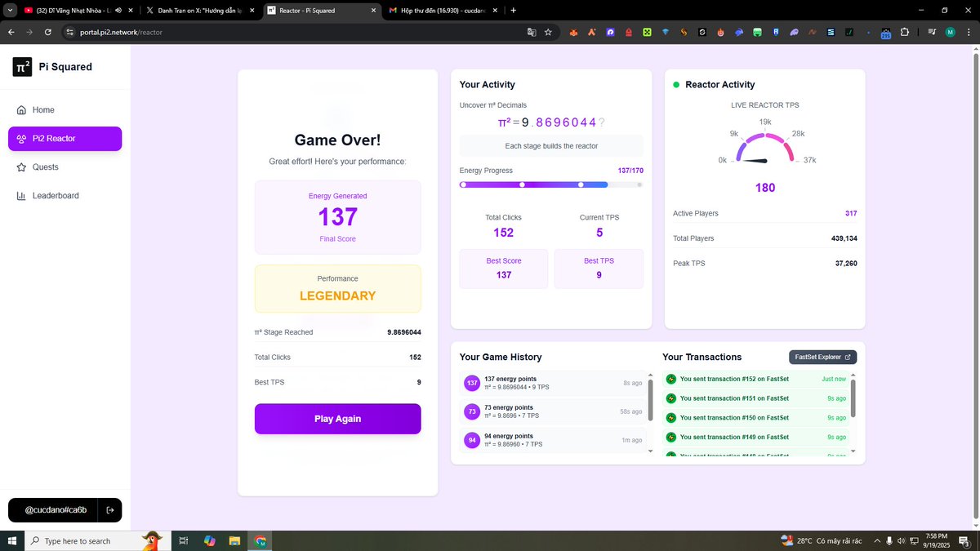980x551 pixels.
Task: Open the Quests section
Action: click(x=65, y=167)
